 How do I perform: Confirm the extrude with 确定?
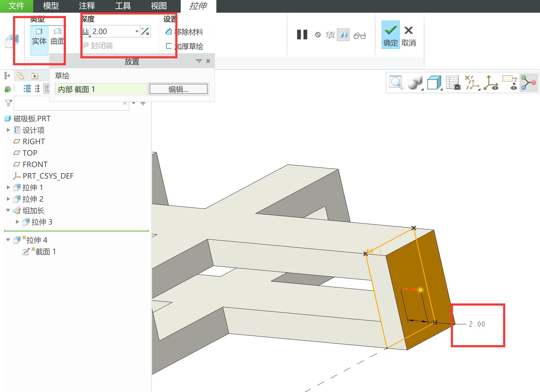pos(390,34)
